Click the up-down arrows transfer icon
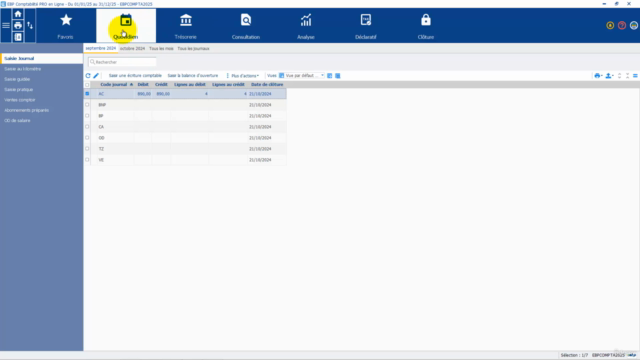Image resolution: width=640 pixels, height=360 pixels. (30, 25)
